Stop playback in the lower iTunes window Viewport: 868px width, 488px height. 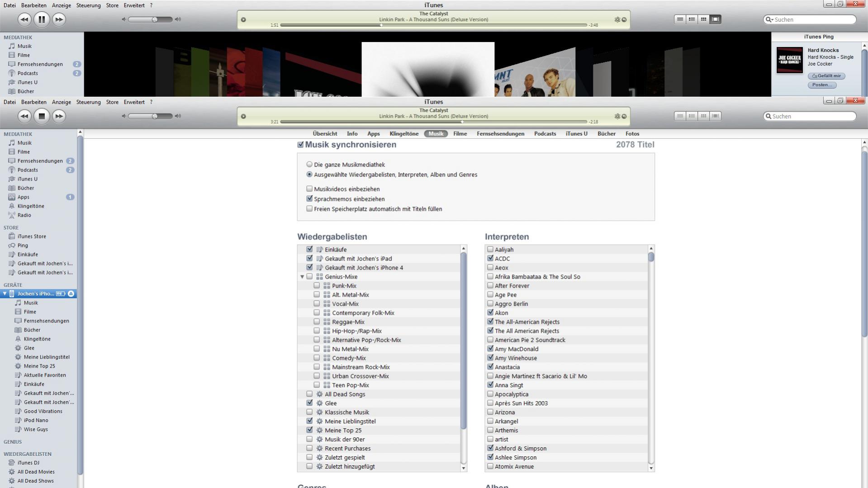[x=42, y=116]
